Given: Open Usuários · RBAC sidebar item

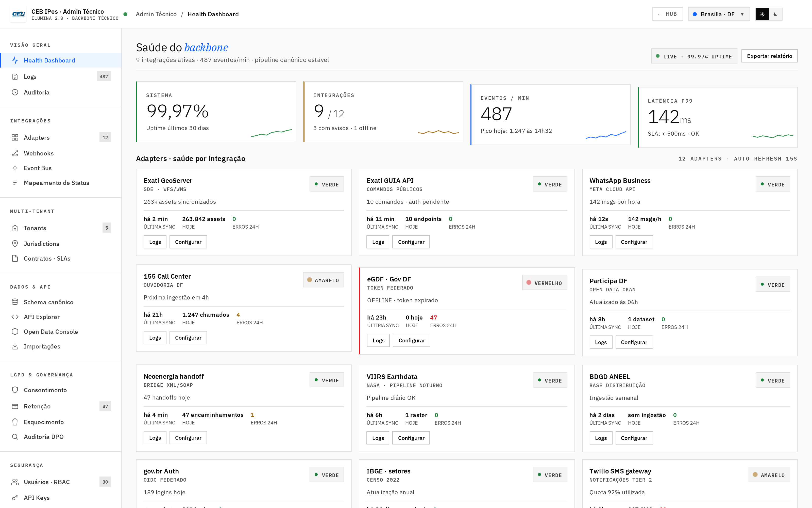Looking at the screenshot, I should (61, 482).
